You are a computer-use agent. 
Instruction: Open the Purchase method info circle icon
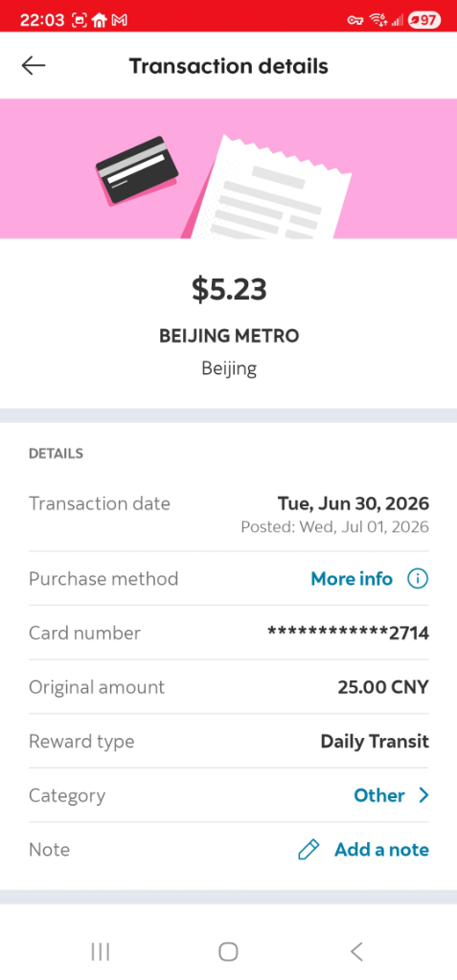point(418,579)
